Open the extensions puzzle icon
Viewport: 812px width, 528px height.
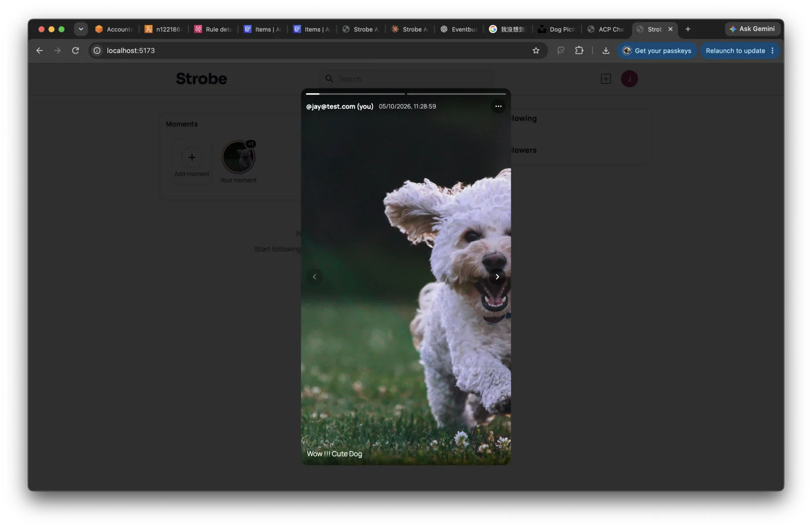coord(579,51)
